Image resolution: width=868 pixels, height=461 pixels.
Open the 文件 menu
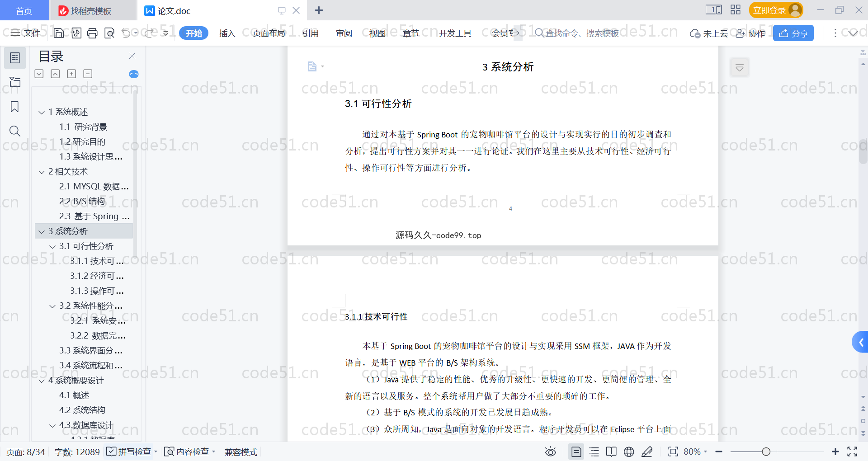(x=26, y=33)
